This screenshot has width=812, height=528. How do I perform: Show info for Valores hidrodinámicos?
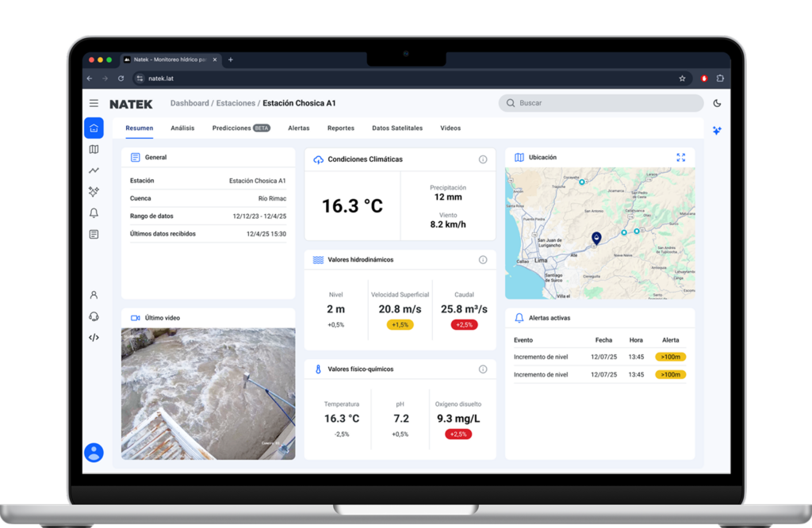click(x=483, y=259)
